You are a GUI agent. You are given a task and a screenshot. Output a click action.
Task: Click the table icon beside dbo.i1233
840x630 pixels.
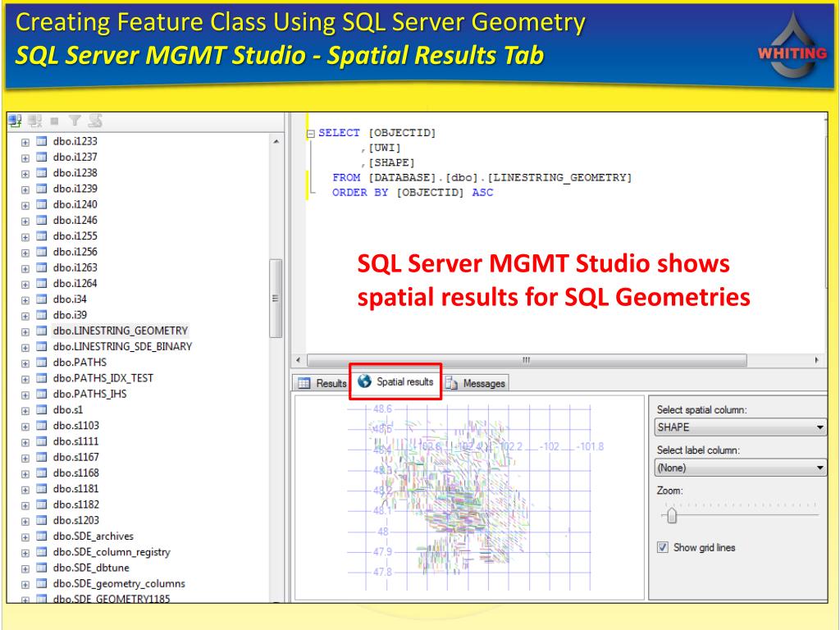point(41,141)
